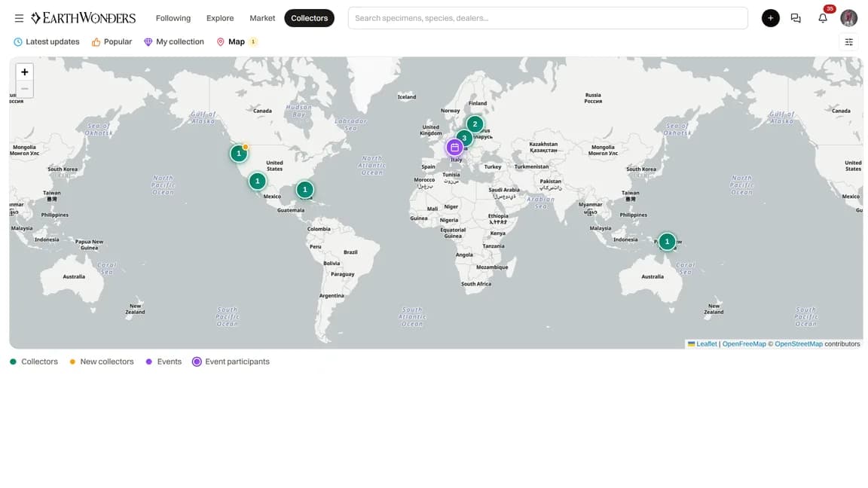Click collector marker near Mexico label
Screen dimensions: 868x488
(x=257, y=181)
